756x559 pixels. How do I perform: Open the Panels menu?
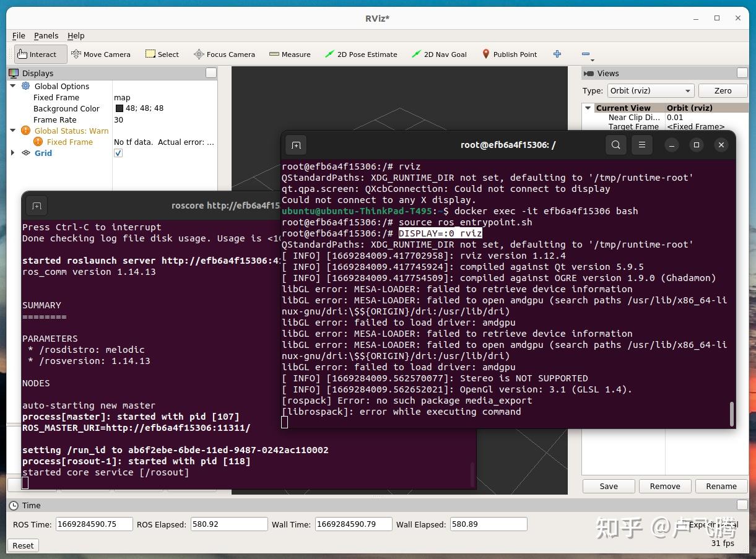pyautogui.click(x=46, y=35)
